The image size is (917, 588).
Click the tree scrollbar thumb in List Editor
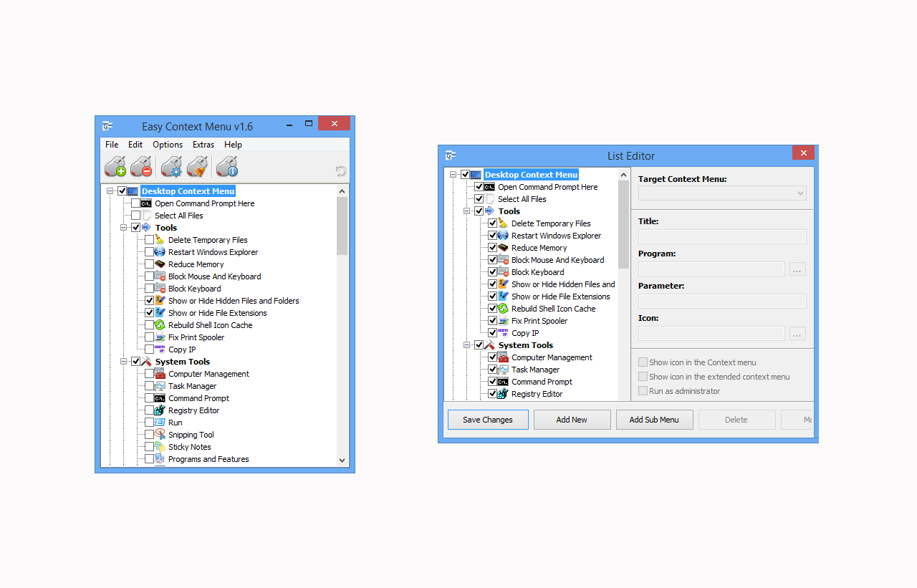click(624, 225)
